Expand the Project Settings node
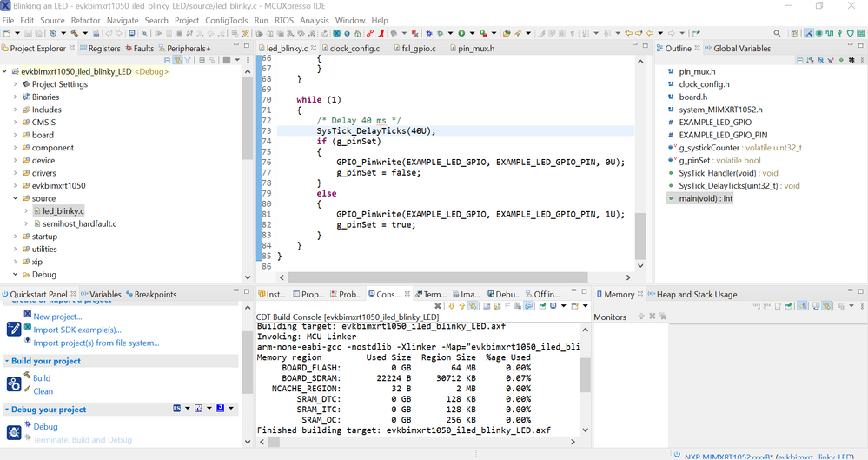The image size is (868, 460). [16, 84]
